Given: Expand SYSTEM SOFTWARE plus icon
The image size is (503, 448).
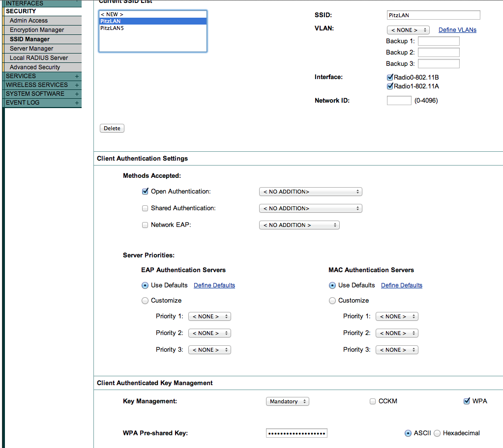Looking at the screenshot, I should coord(77,94).
